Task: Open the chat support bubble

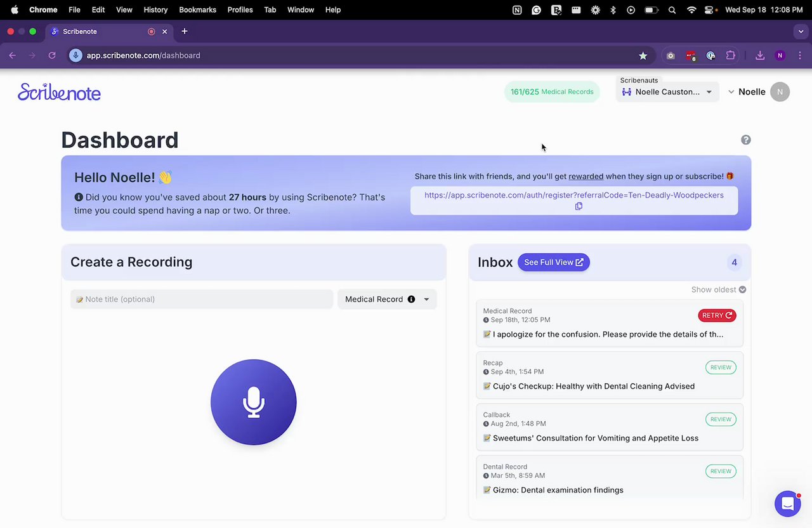Action: click(x=787, y=504)
